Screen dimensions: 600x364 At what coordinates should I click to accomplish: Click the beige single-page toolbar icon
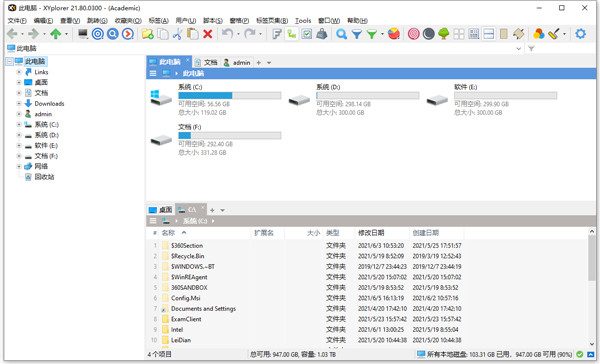tap(504, 34)
